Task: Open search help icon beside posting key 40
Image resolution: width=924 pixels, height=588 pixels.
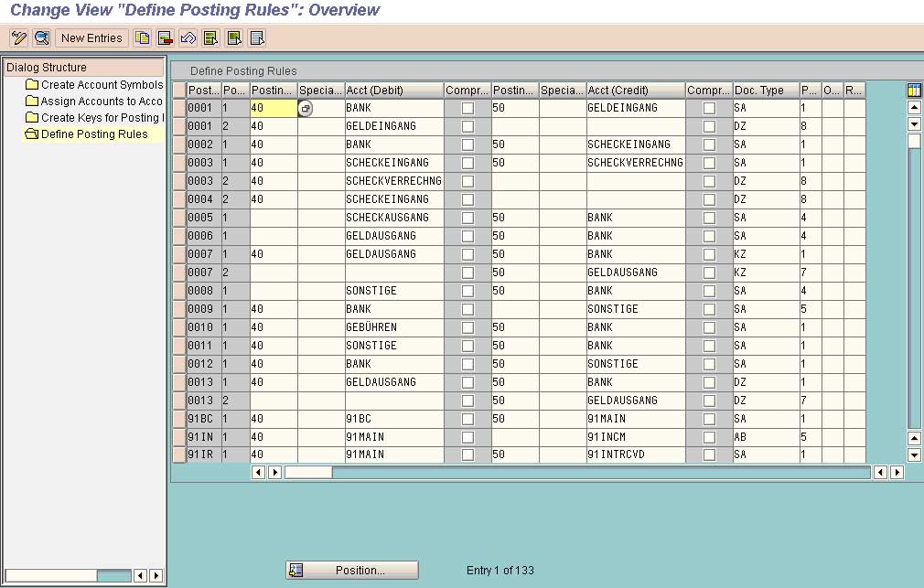Action: [x=306, y=109]
